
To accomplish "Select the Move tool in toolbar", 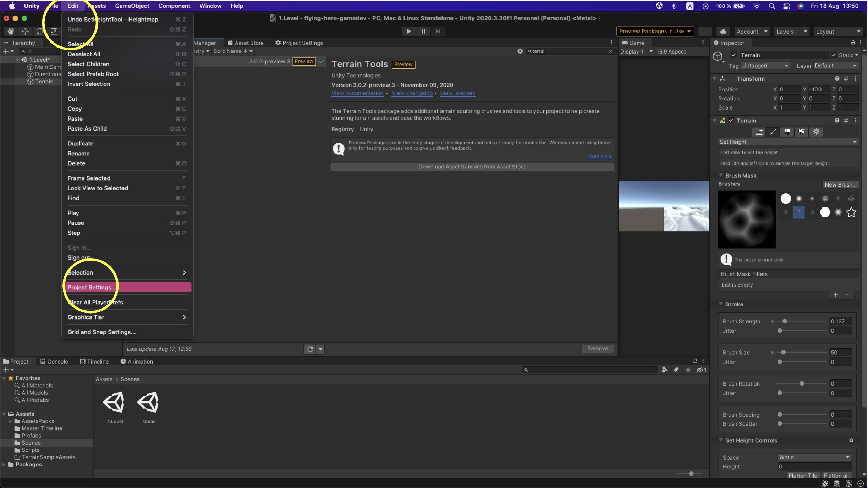I will 25,31.
